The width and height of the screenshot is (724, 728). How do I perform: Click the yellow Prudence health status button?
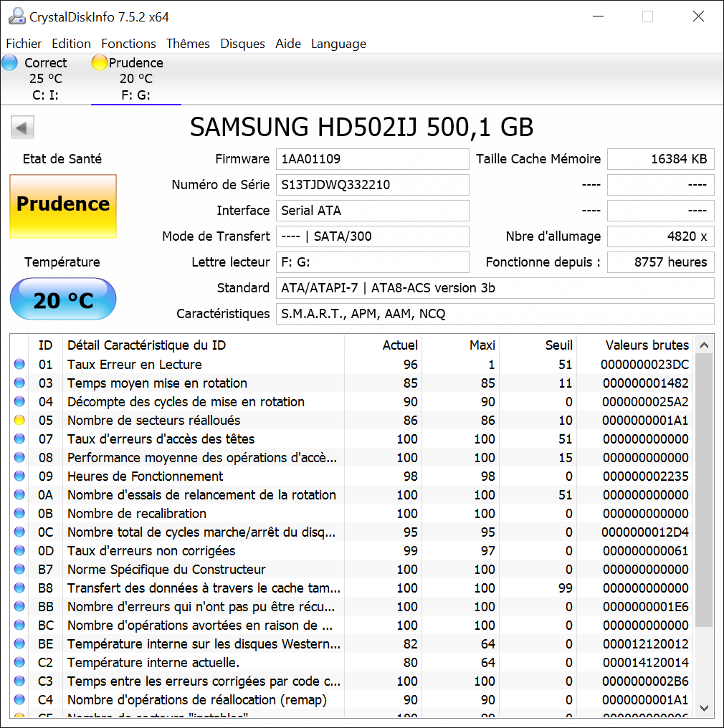pyautogui.click(x=62, y=206)
